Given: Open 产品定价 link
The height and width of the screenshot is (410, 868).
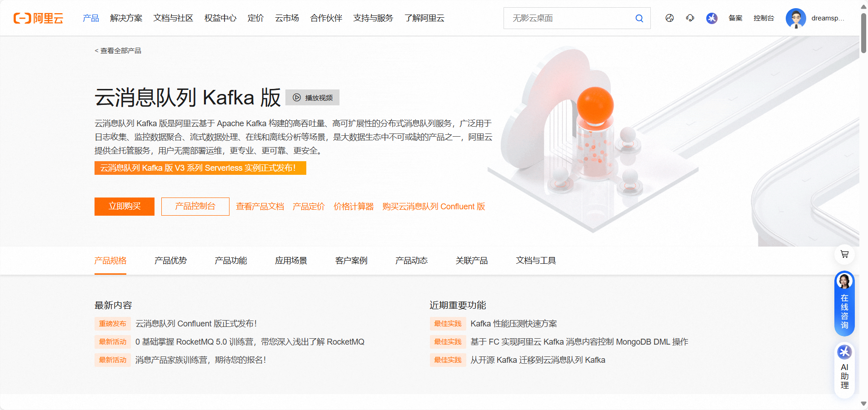Looking at the screenshot, I should click(309, 207).
